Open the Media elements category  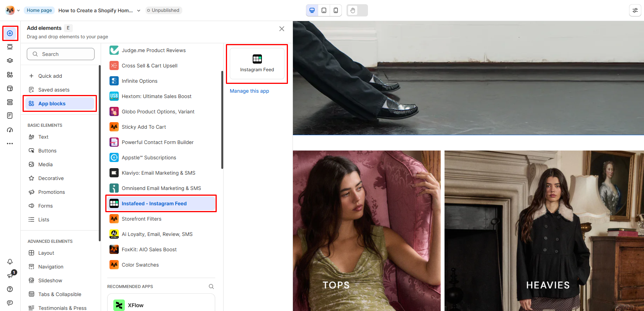(x=60, y=164)
